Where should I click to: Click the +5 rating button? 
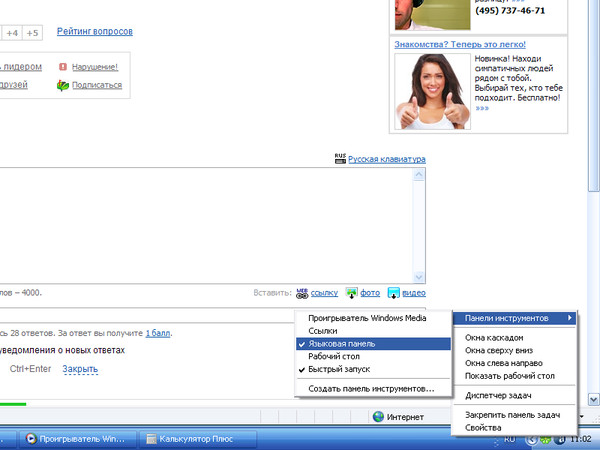33,33
